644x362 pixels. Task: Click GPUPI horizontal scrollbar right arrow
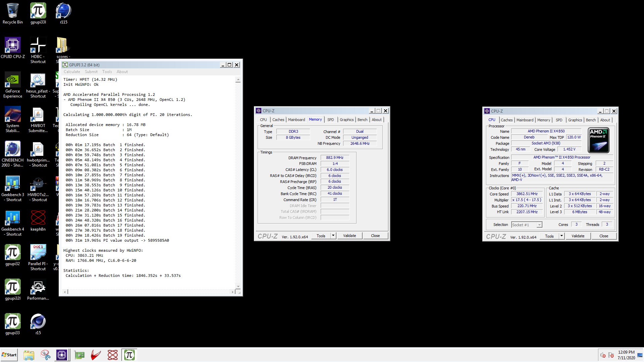[232, 292]
